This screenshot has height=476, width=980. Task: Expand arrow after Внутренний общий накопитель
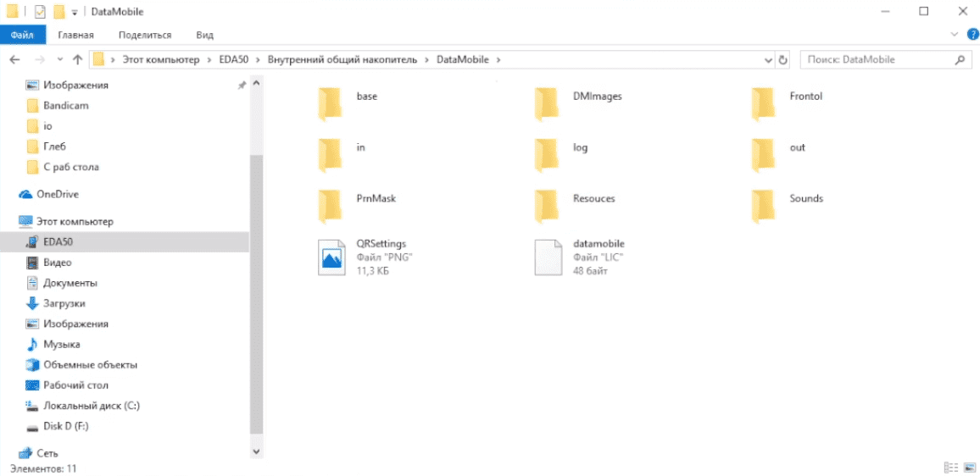pos(426,60)
